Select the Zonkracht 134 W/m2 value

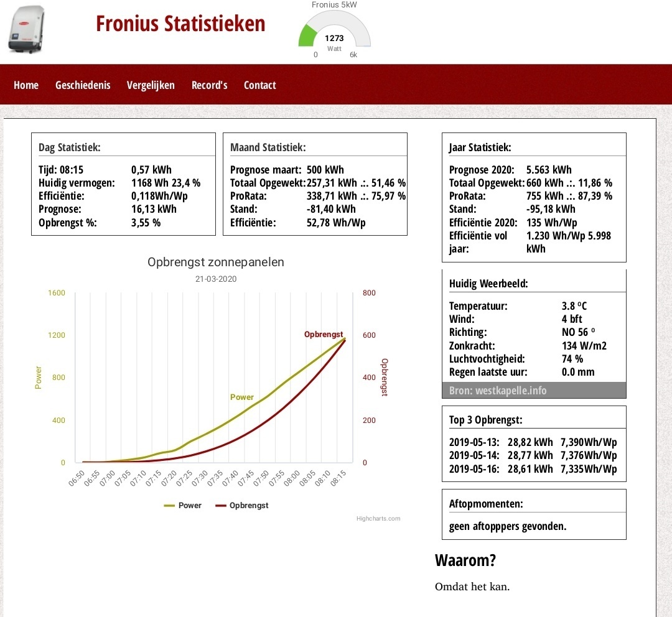584,346
